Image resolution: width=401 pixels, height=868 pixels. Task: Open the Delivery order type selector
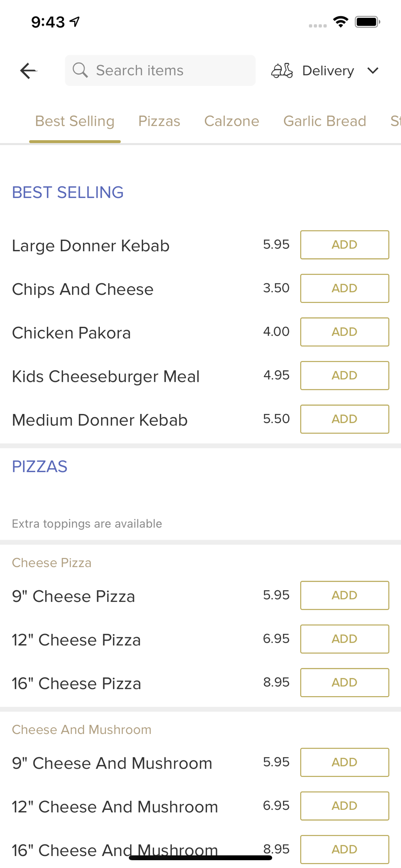(x=325, y=70)
